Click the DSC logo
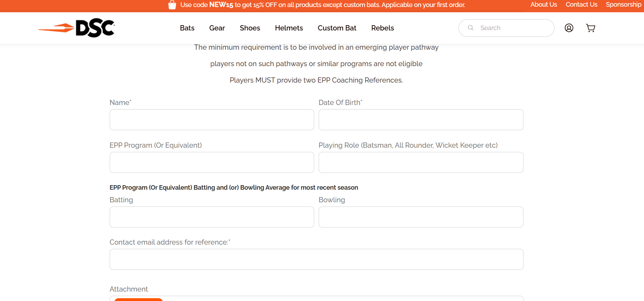This screenshot has height=301, width=644. (76, 28)
